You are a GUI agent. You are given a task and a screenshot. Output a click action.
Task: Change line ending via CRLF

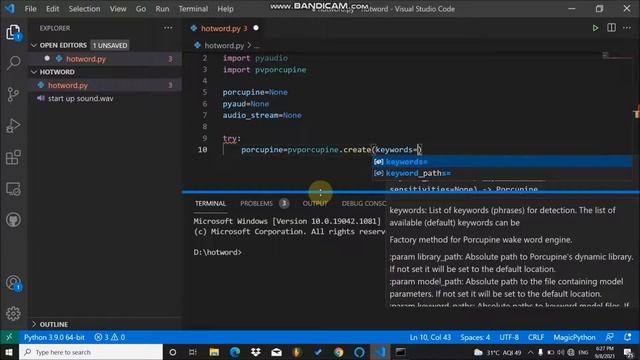click(536, 337)
